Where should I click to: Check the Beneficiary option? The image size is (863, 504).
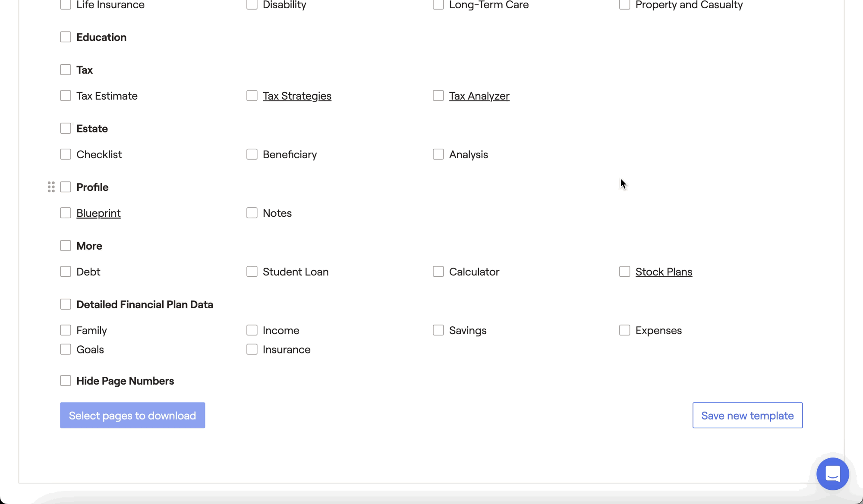pos(252,154)
